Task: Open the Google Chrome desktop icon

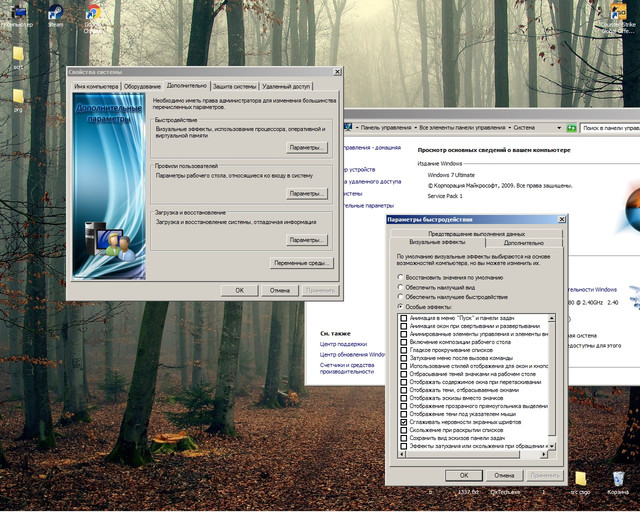Action: (x=93, y=16)
